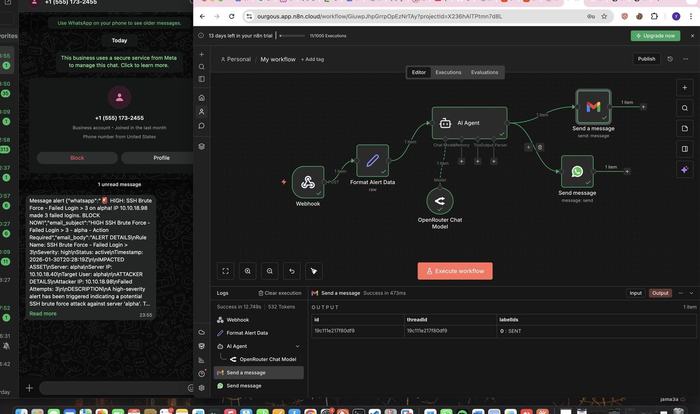
Task: Click the tidy up nodes canvas button
Action: pos(314,271)
